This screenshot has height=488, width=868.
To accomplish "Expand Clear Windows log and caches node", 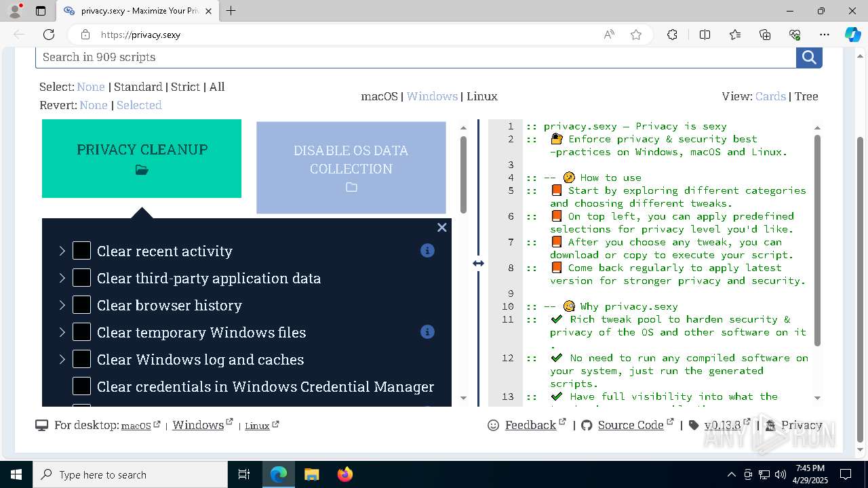I will tap(62, 359).
